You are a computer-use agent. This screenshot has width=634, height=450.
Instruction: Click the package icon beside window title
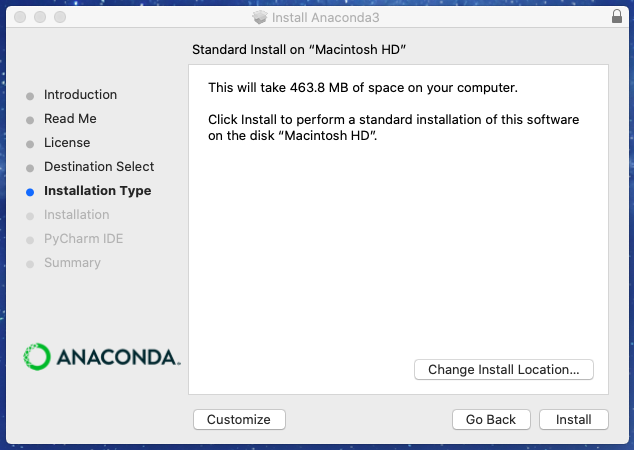[260, 18]
